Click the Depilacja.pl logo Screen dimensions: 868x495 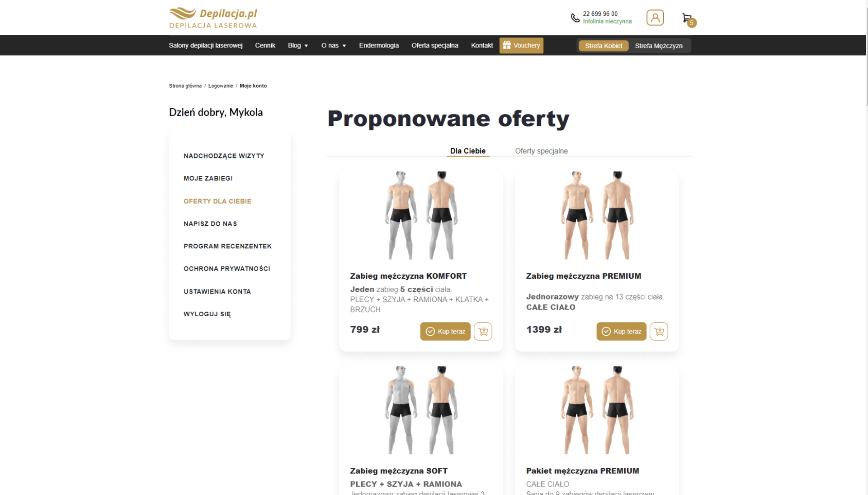[213, 18]
